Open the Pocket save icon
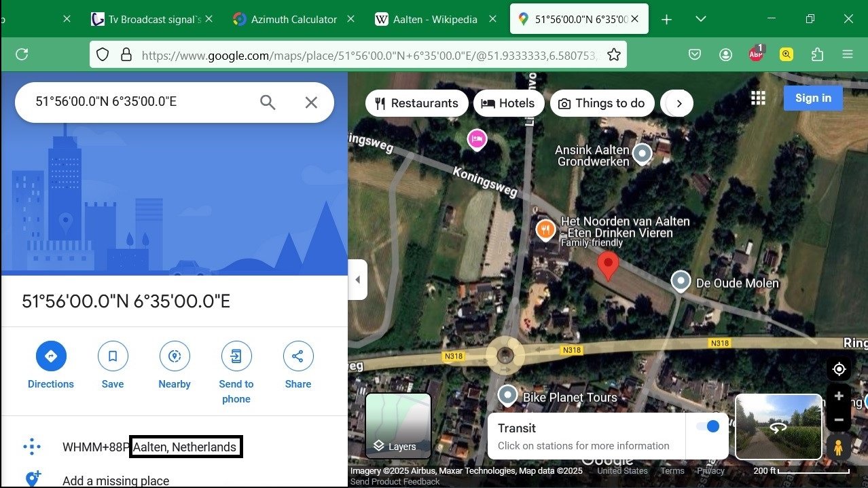 (x=695, y=54)
